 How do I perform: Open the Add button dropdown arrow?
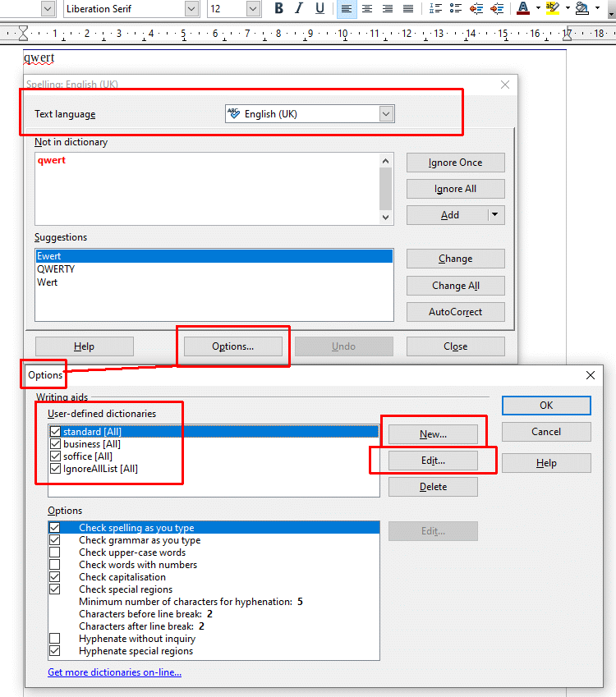tap(494, 215)
